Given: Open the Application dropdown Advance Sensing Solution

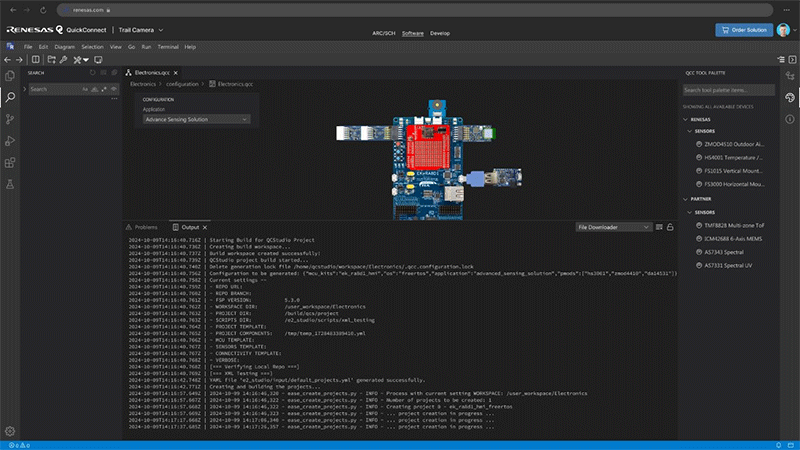Looking at the screenshot, I should (195, 119).
